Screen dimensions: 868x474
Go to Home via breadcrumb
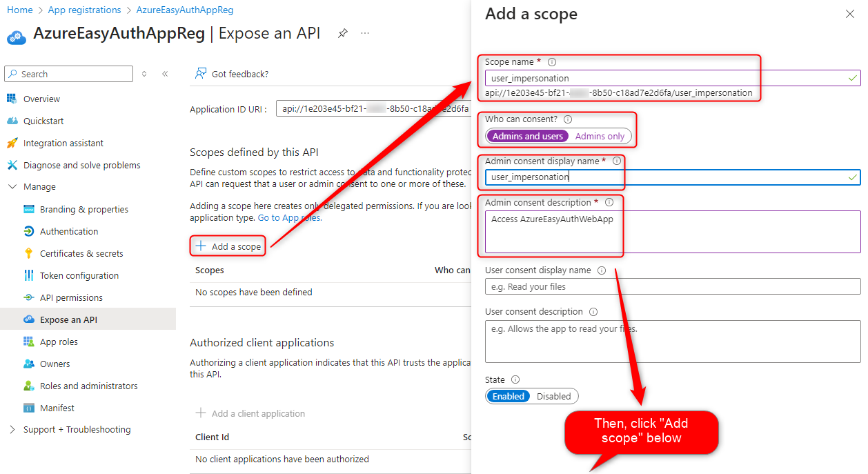tap(19, 10)
